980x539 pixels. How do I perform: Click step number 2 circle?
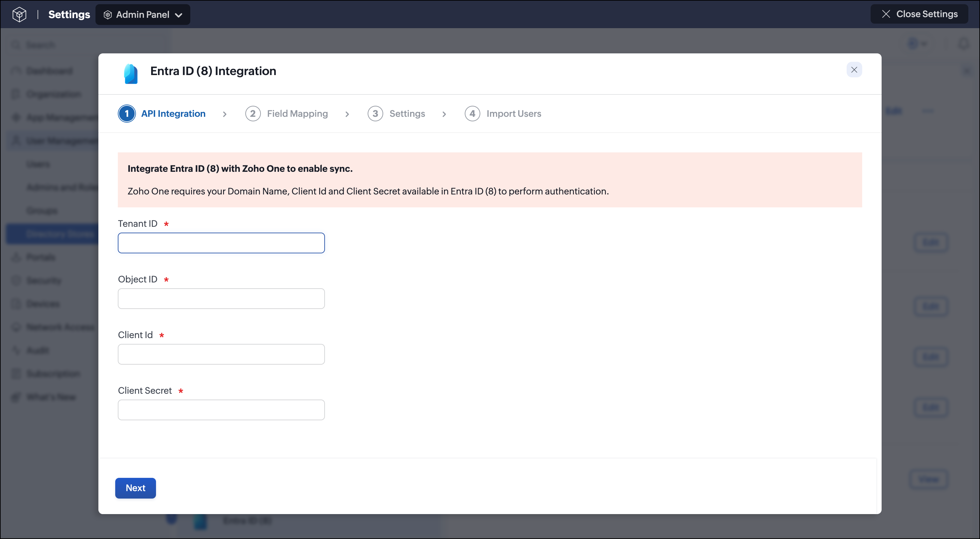pos(253,114)
